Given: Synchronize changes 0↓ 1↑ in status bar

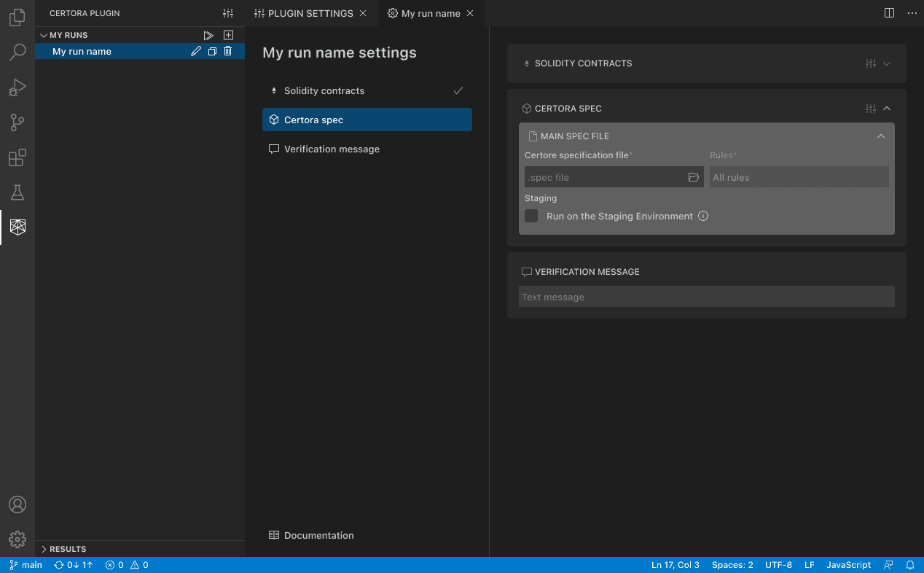Looking at the screenshot, I should 73,565.
